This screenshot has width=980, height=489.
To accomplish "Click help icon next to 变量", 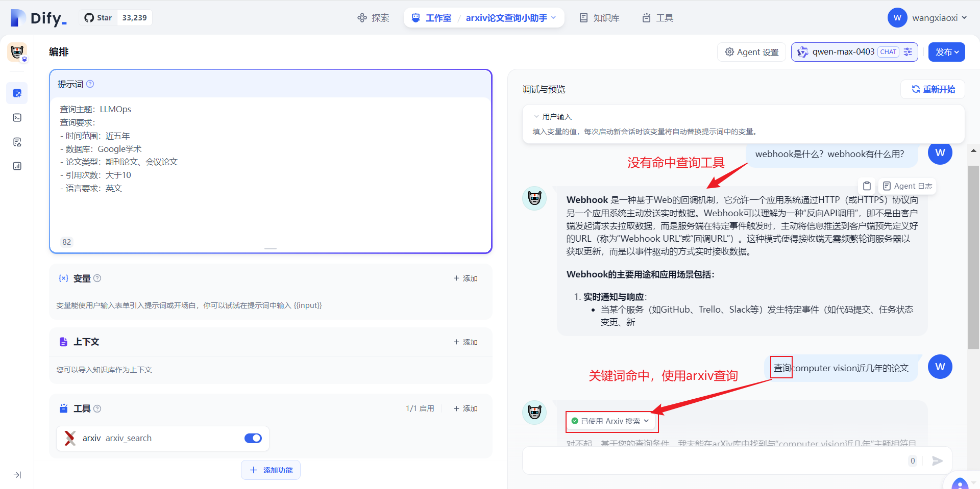I will point(97,278).
